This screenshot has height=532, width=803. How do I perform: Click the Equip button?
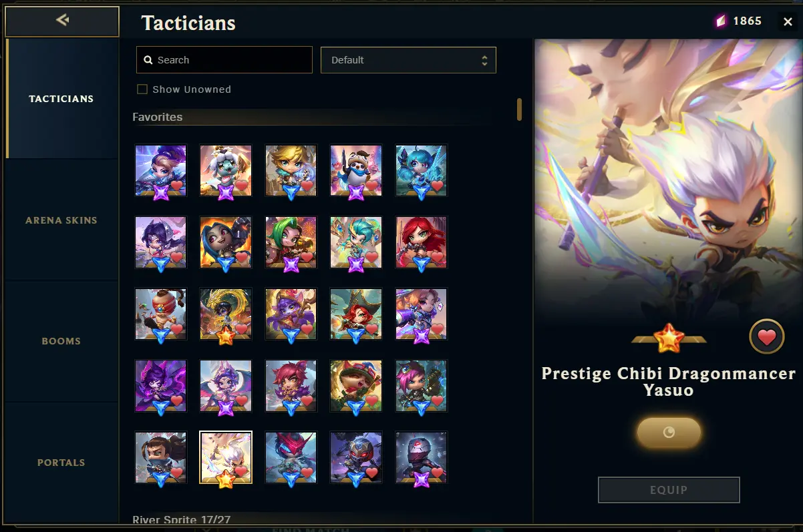click(x=669, y=490)
